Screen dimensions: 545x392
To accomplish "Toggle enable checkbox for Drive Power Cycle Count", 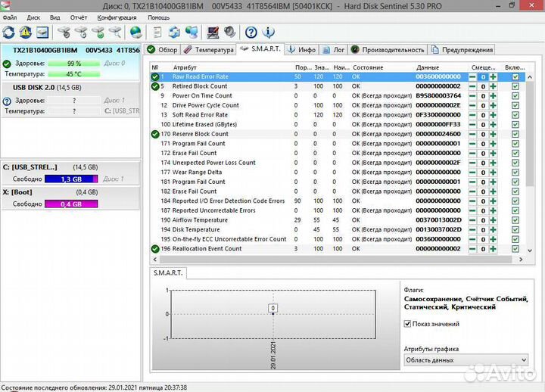I will (x=515, y=105).
